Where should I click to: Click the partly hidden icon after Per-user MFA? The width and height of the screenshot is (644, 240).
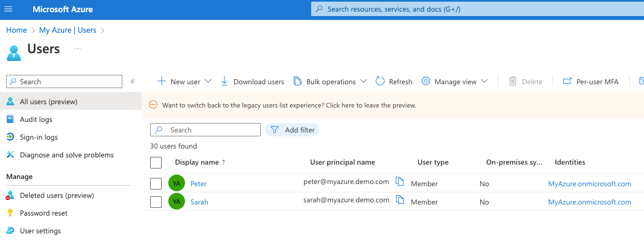click(x=641, y=81)
